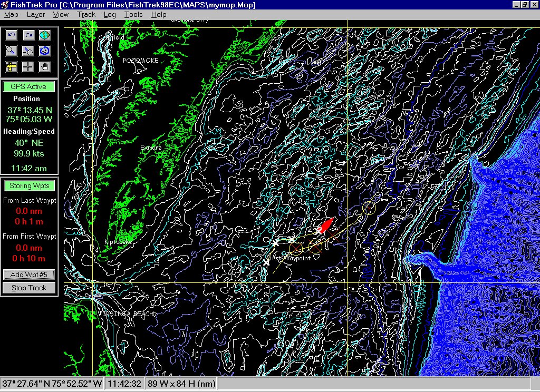Click the From First Waypt label

[x=30, y=237]
